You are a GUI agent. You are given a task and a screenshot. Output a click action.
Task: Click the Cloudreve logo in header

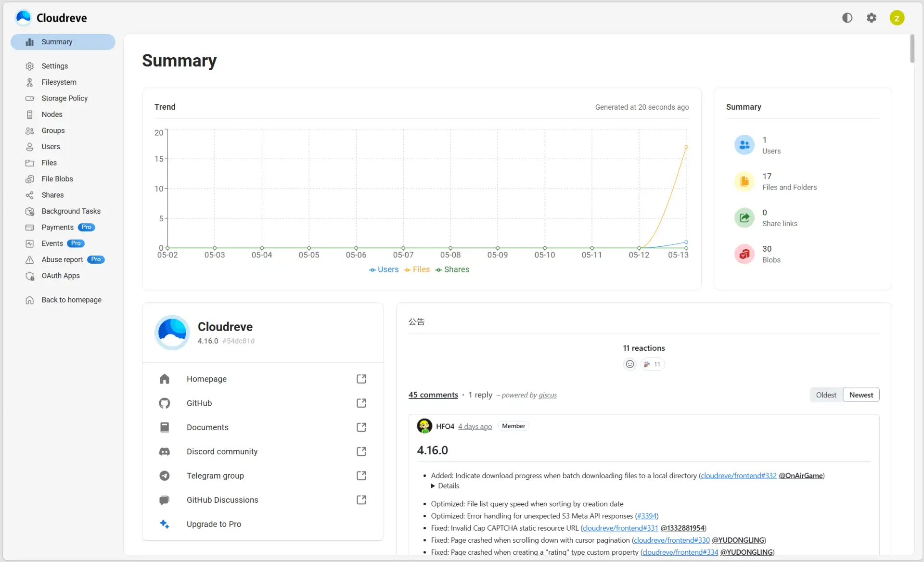pos(51,18)
